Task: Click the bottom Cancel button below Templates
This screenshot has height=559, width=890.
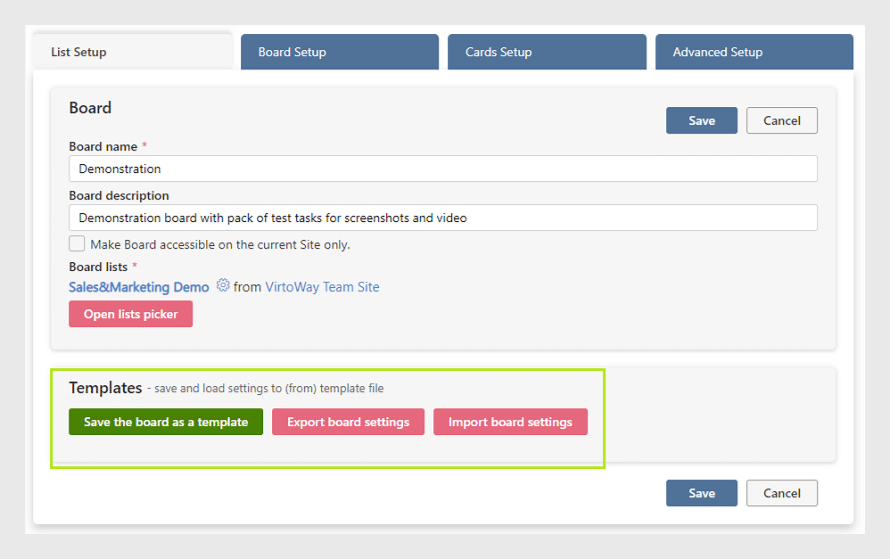Action: point(782,493)
